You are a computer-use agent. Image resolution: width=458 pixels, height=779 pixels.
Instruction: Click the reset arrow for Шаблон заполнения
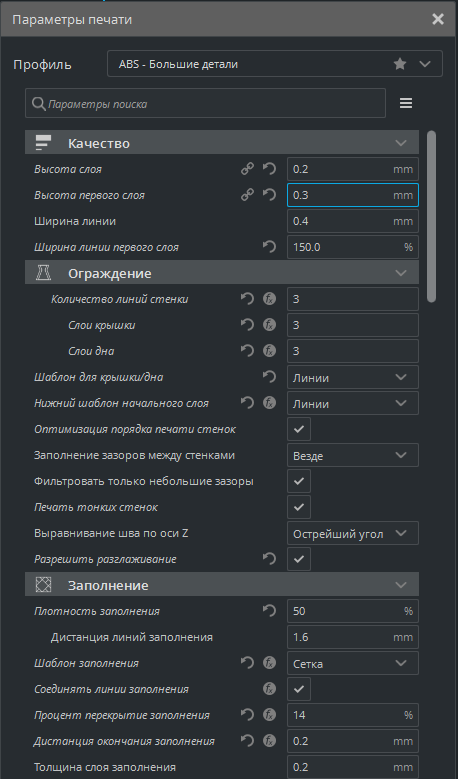point(247,663)
